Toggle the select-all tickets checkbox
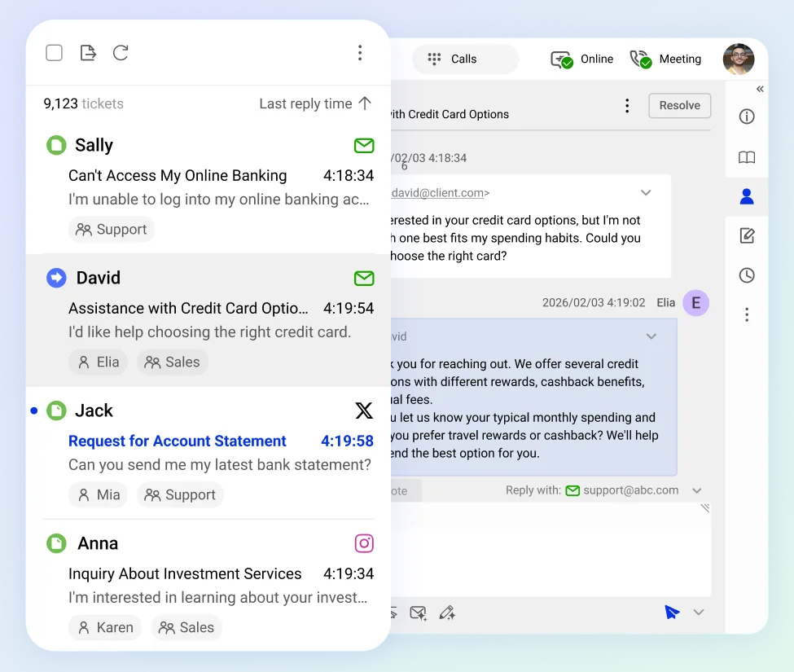 (x=54, y=52)
